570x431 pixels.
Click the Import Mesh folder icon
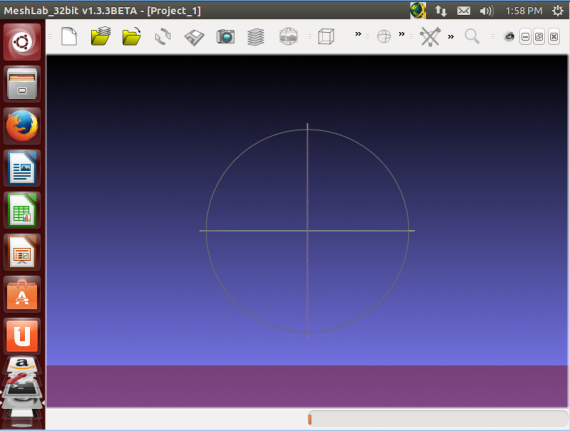point(132,36)
